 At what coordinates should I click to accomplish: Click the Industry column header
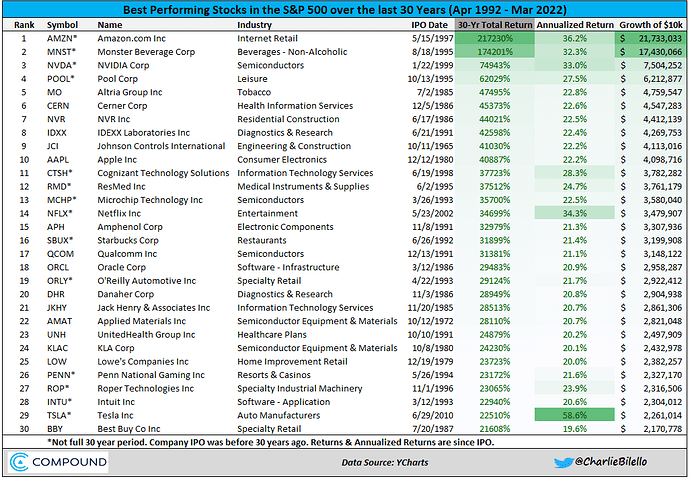pos(254,25)
